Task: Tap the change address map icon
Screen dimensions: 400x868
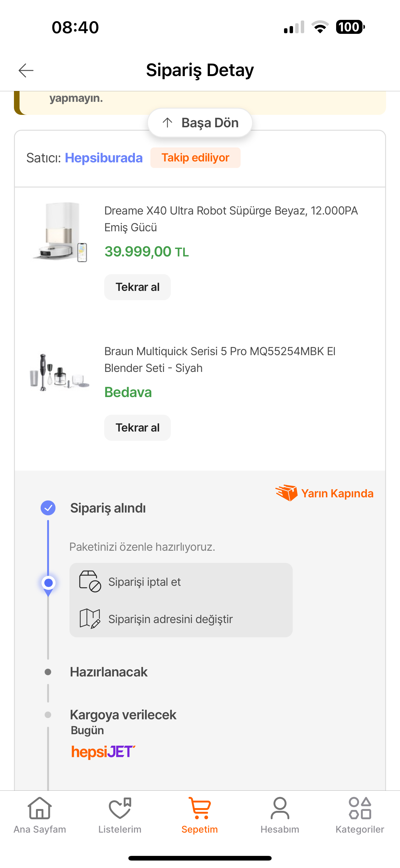Action: (90, 618)
